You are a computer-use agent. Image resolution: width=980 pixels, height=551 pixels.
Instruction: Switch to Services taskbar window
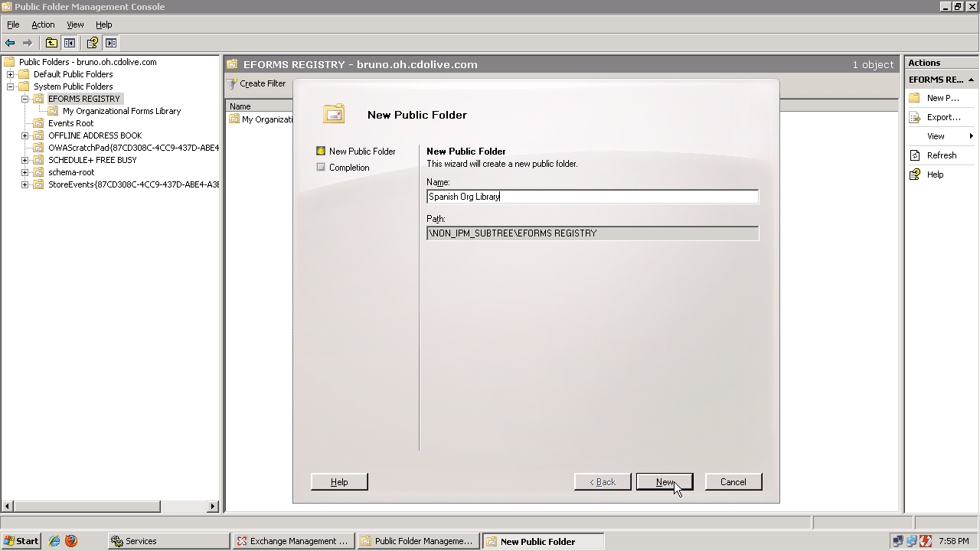click(168, 541)
